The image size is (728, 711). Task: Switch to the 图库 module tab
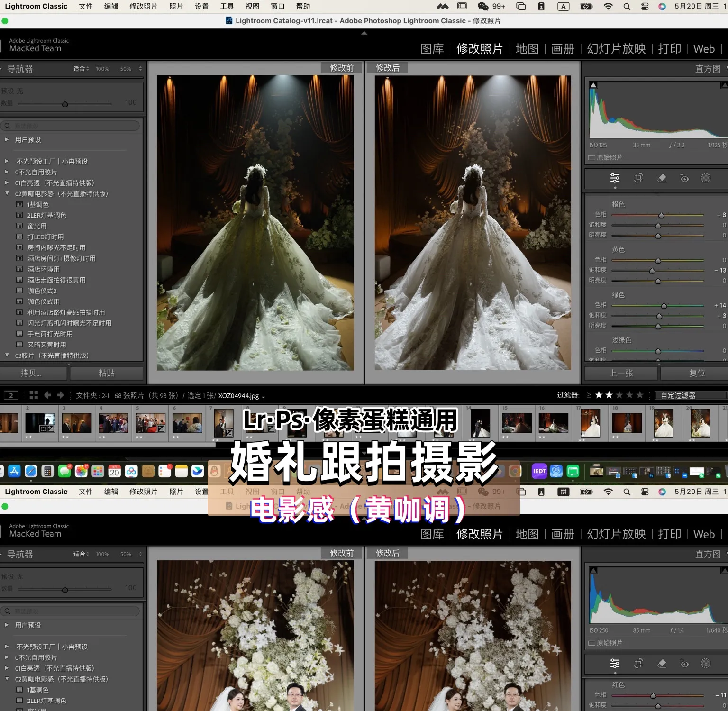point(432,49)
